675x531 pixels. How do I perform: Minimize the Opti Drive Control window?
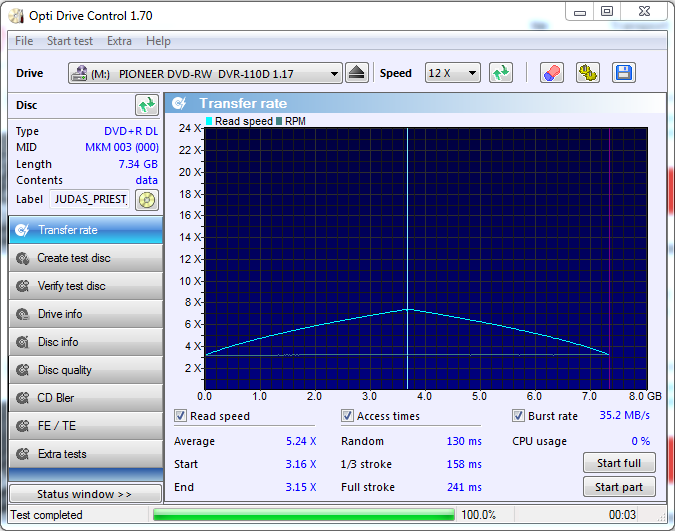point(580,11)
